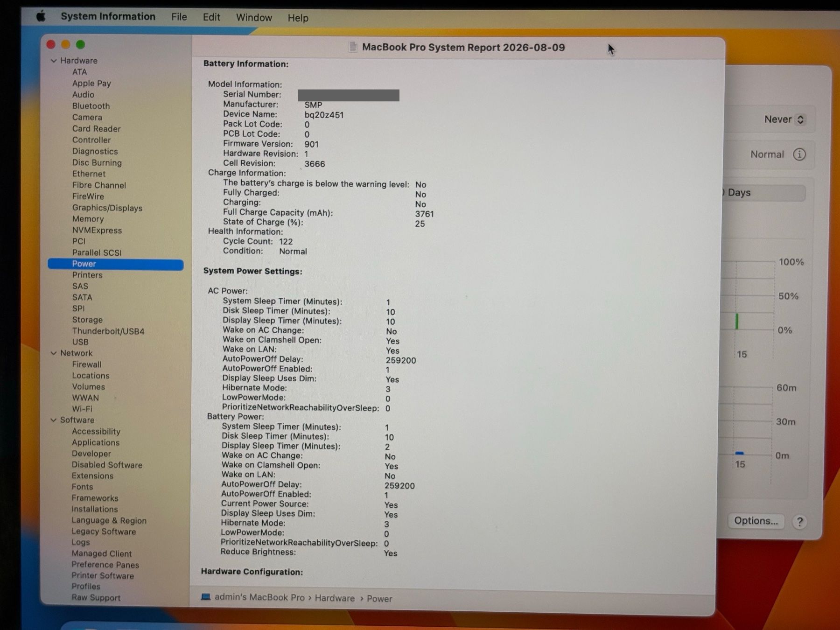Select ATA in the sidebar

coord(79,72)
